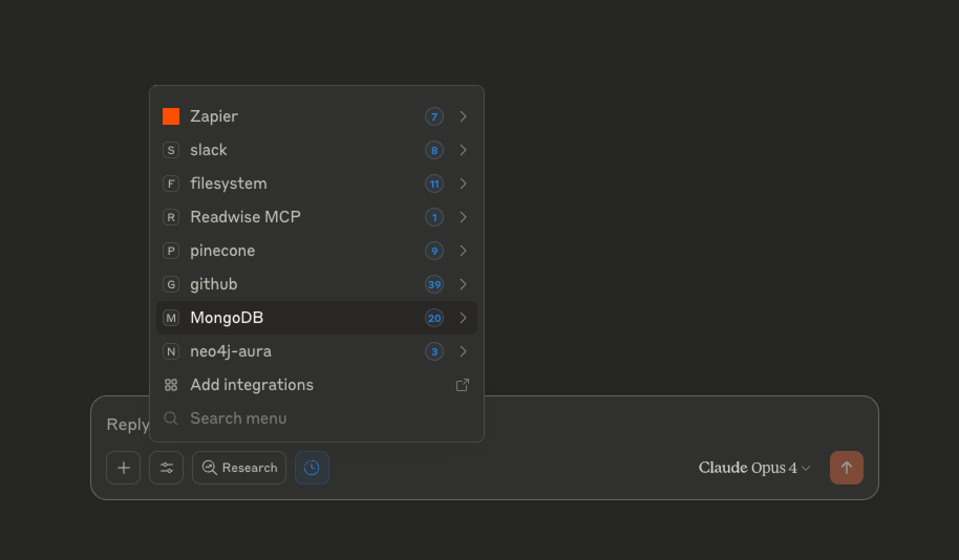
Task: Click Readwise MCP count badge 1
Action: point(434,217)
